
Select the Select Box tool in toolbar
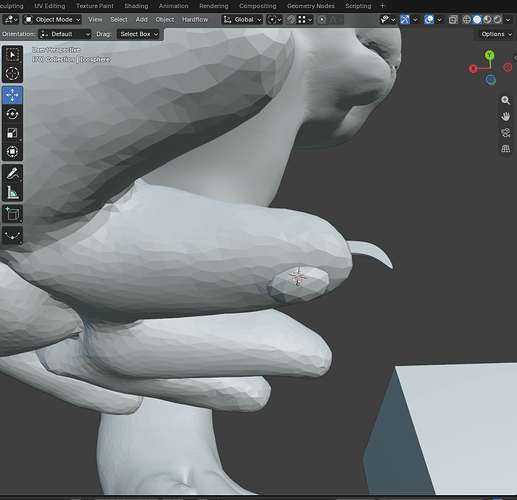point(12,55)
